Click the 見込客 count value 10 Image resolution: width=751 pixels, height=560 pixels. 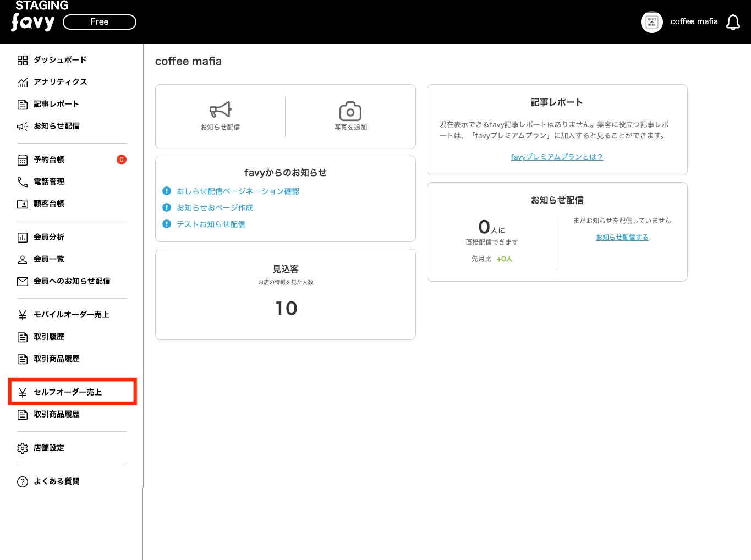[x=286, y=308]
